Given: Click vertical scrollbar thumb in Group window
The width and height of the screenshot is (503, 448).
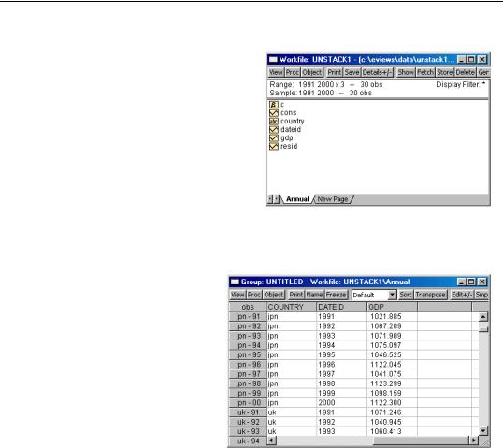Looking at the screenshot, I should [x=483, y=327].
